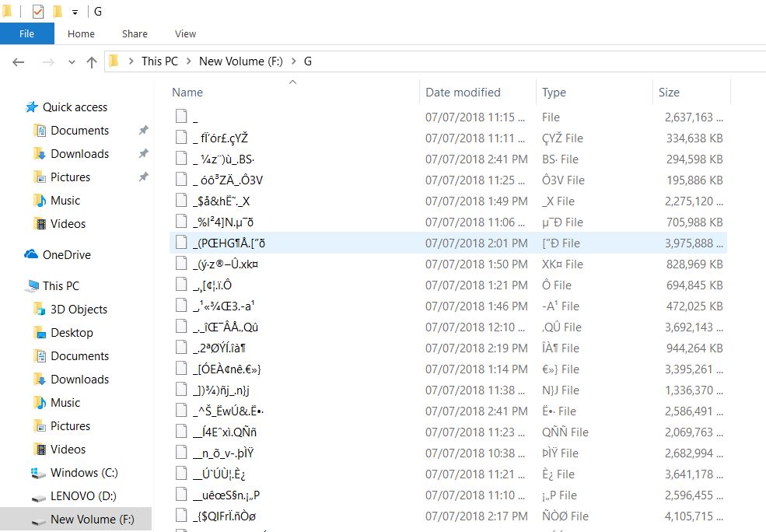Select the file with type ¡„P File
The height and width of the screenshot is (532, 766).
(448, 495)
